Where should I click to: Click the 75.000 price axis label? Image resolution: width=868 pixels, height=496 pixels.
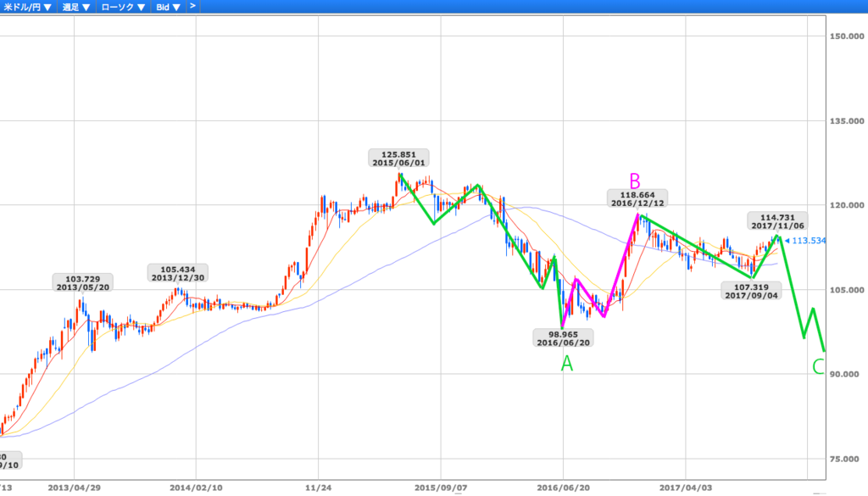pyautogui.click(x=844, y=459)
